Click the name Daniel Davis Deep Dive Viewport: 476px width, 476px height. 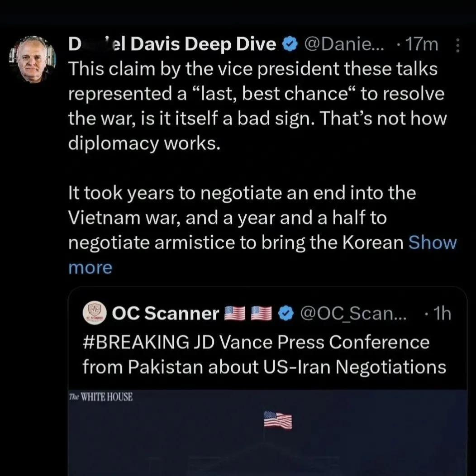click(x=172, y=43)
